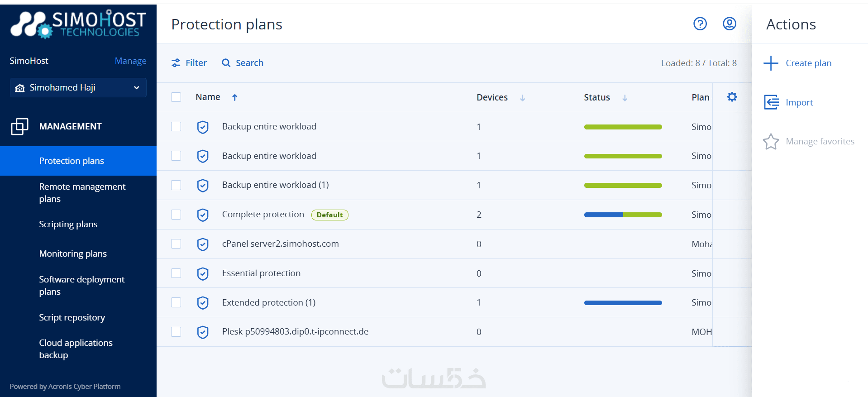Click the Filter sliders icon
Viewport: 868px width, 397px height.
click(176, 63)
